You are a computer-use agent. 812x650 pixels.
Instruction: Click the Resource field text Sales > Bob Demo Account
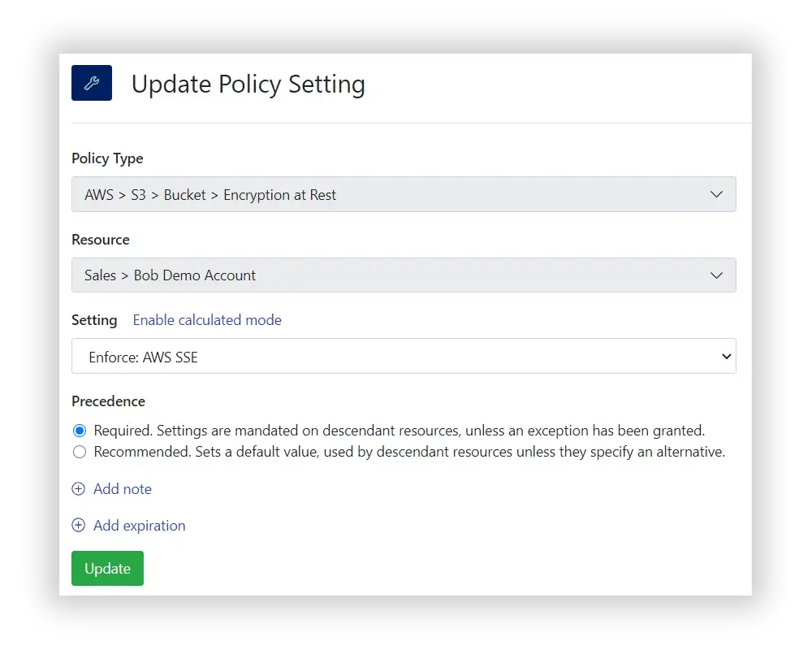click(x=170, y=275)
